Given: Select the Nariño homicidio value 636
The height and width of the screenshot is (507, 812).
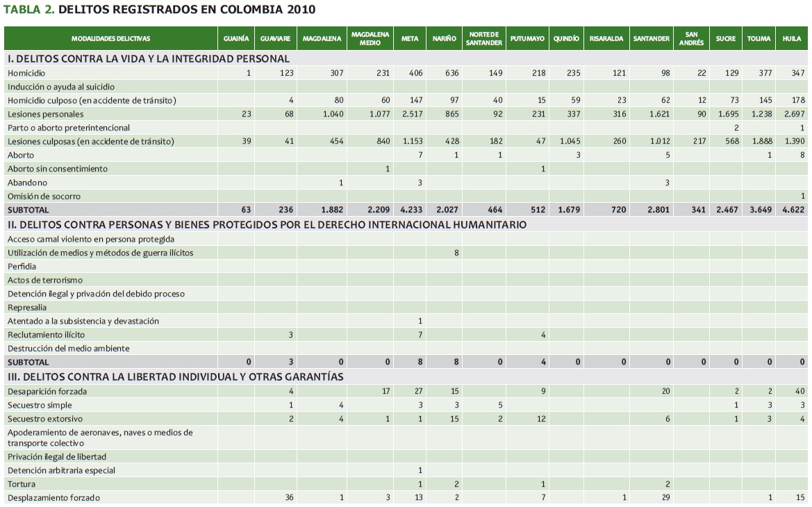Looking at the screenshot, I should coord(448,73).
